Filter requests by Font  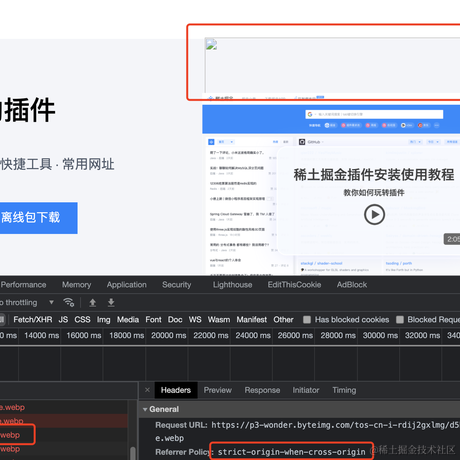(153, 320)
